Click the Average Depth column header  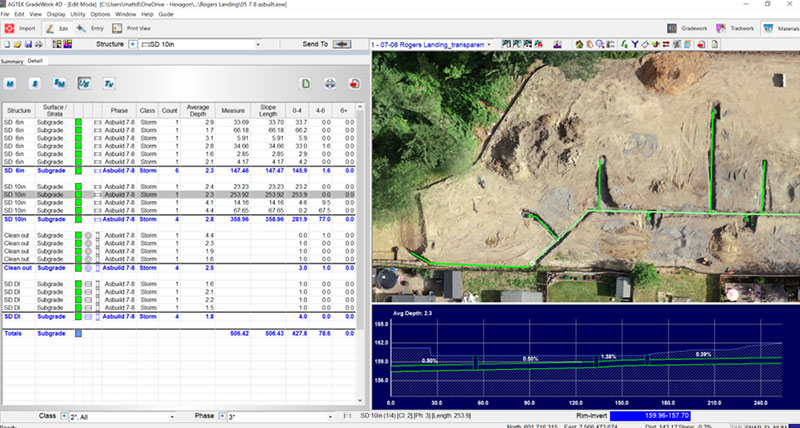click(x=197, y=110)
